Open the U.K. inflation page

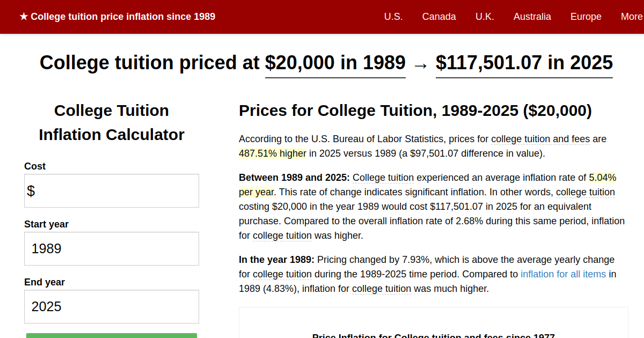485,17
